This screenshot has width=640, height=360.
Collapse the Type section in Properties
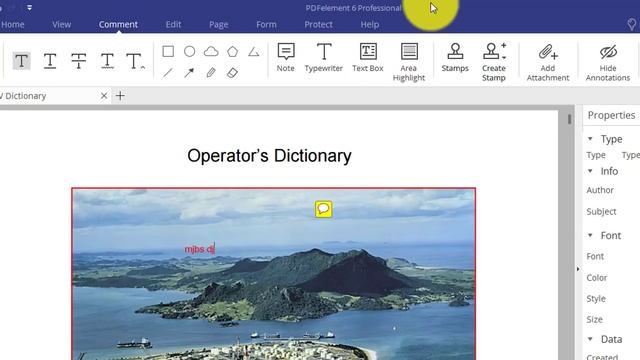[590, 139]
